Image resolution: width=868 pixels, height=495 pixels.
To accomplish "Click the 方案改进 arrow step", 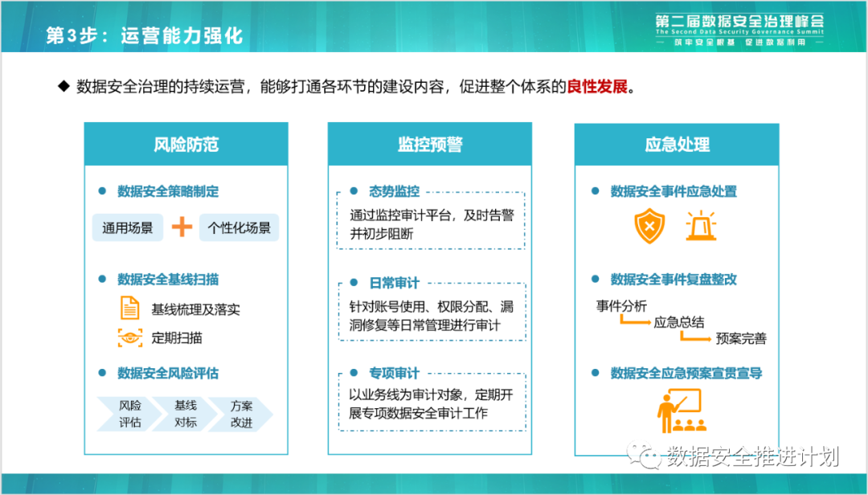I will (241, 414).
